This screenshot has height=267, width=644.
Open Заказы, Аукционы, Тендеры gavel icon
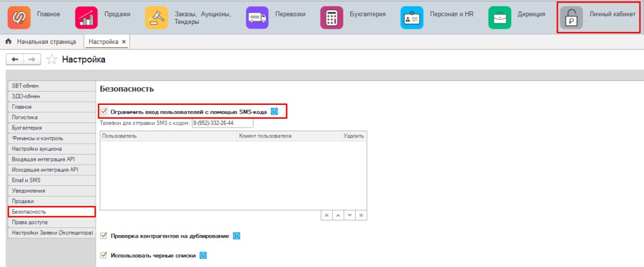157,18
